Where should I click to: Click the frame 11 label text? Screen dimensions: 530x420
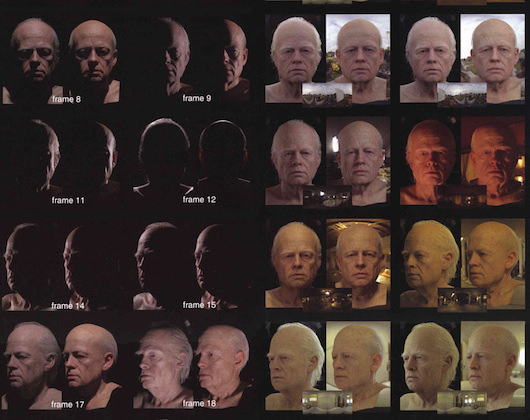tap(68, 200)
